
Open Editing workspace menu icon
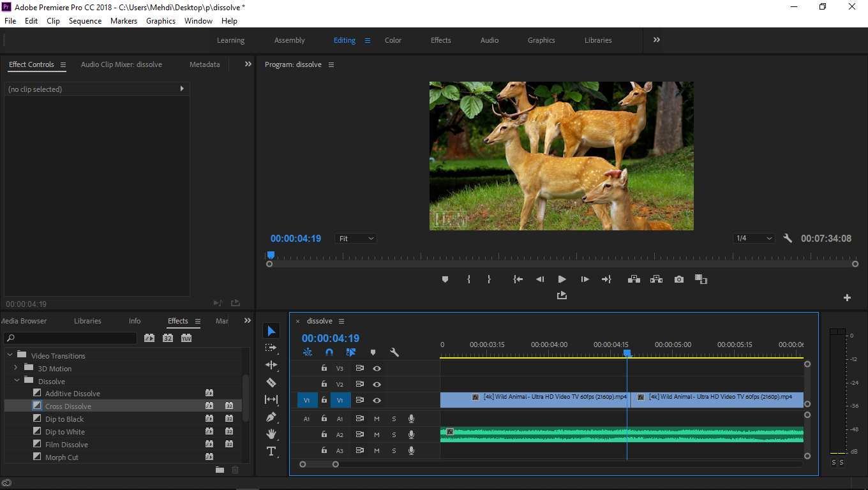[x=368, y=40]
